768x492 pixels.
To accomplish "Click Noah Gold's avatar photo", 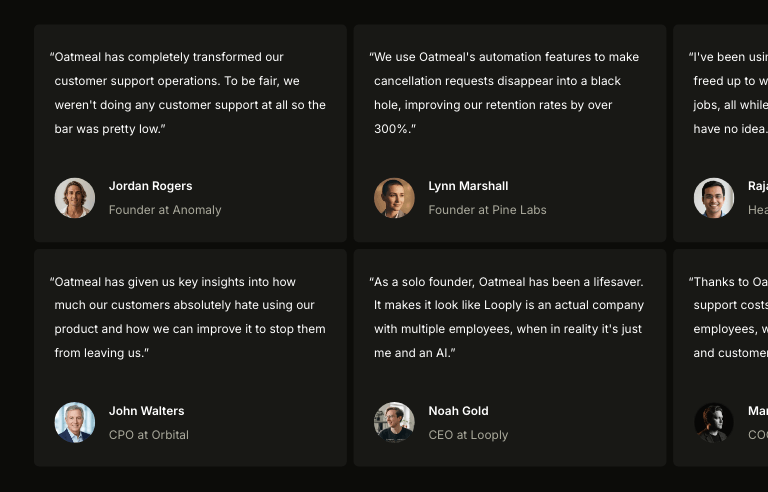I will point(394,423).
